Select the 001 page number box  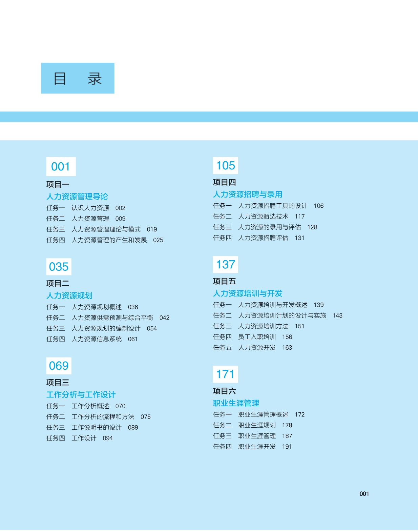pyautogui.click(x=61, y=166)
